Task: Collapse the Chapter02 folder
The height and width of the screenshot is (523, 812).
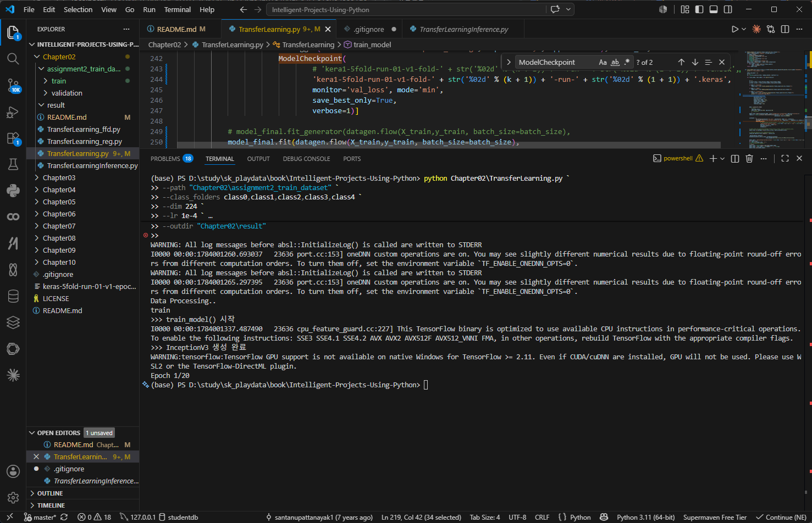Action: click(x=37, y=57)
